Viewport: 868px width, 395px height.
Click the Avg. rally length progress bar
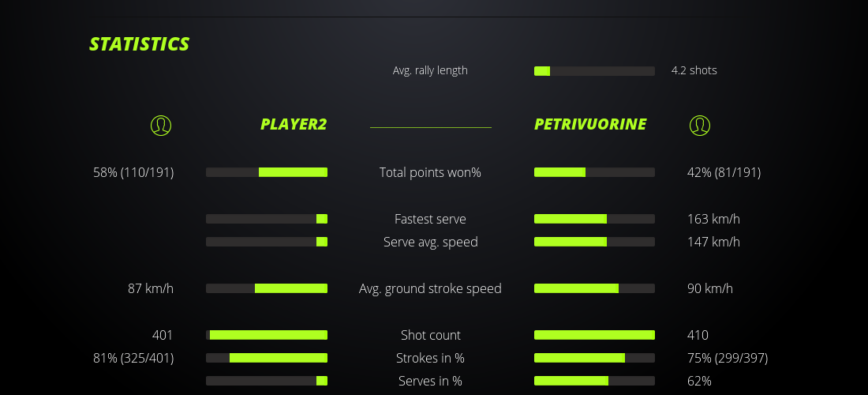click(594, 71)
